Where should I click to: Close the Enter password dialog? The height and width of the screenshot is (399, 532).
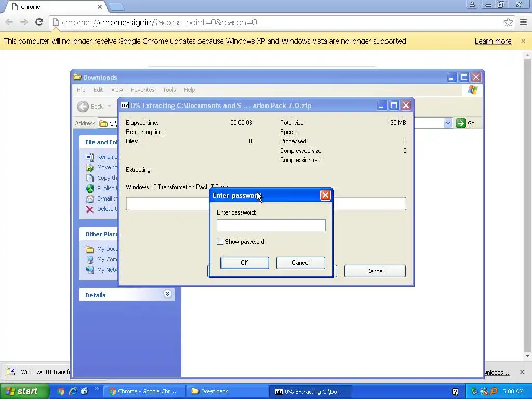click(325, 195)
